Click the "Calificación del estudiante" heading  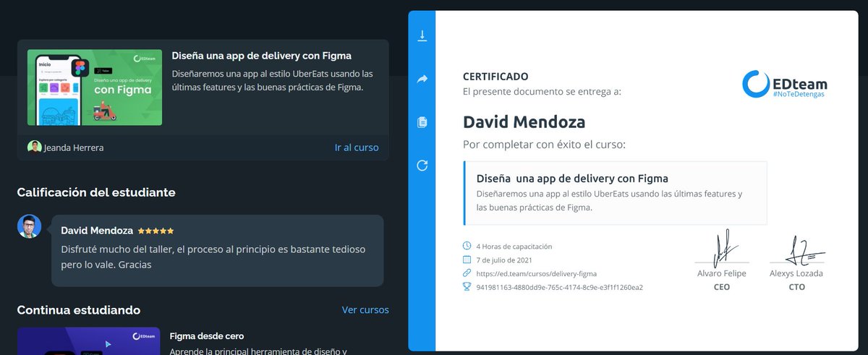tap(96, 192)
